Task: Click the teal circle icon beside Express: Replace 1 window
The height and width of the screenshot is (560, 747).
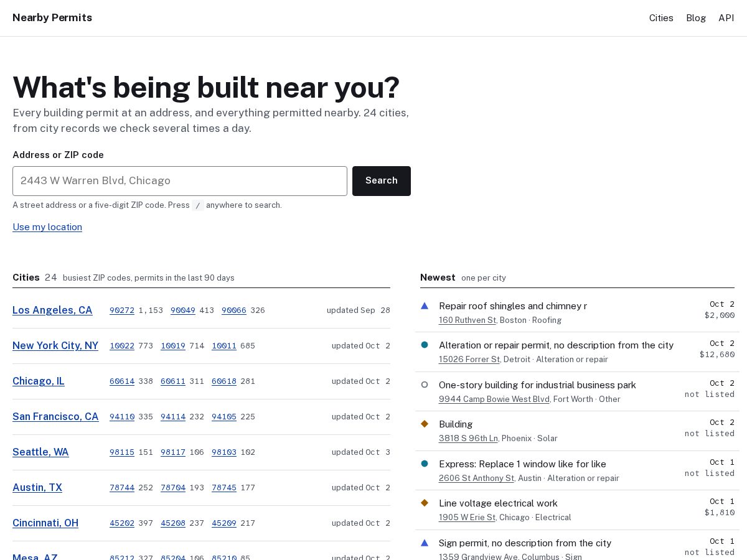Action: [x=425, y=464]
